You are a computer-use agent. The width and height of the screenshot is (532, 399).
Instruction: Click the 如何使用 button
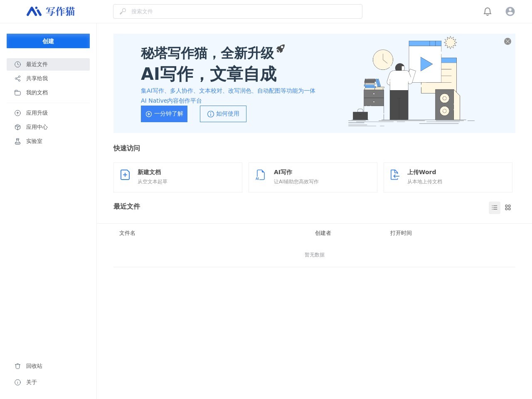tap(223, 114)
